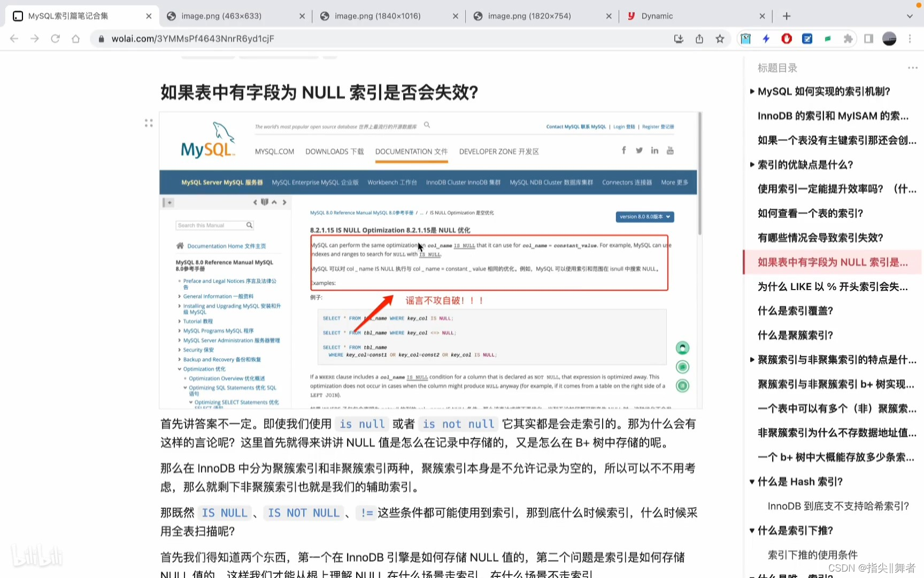Jump to '使用索引一定能提升效率吗?' heading
This screenshot has height=578, width=924.
click(837, 189)
